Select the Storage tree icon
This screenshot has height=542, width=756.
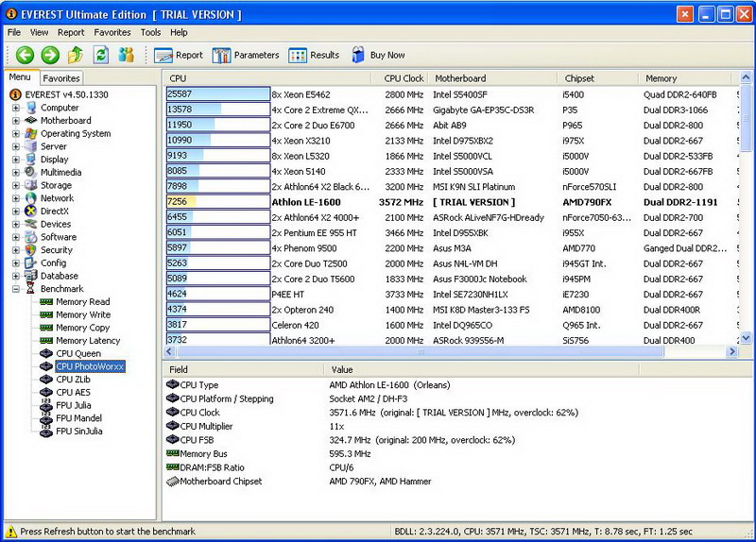[x=31, y=185]
